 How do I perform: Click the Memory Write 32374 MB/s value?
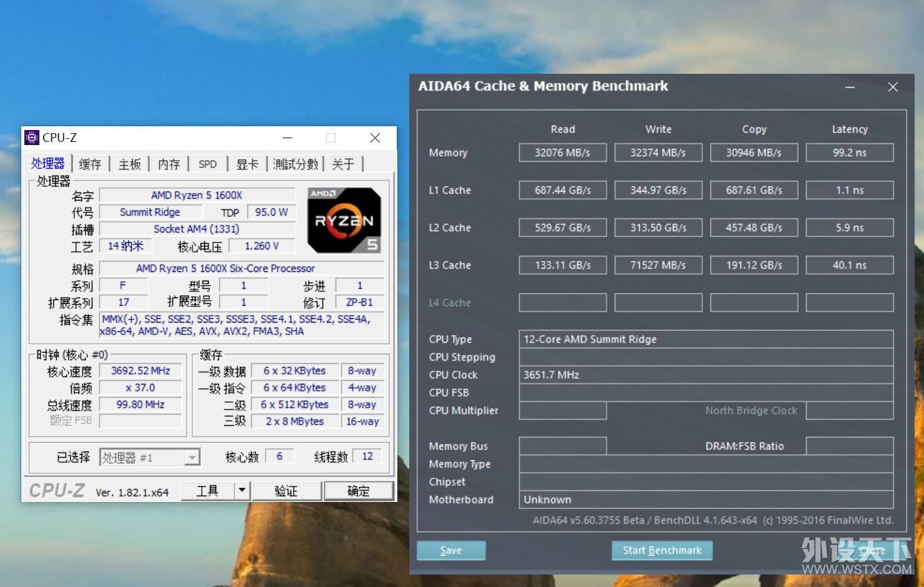(x=658, y=153)
